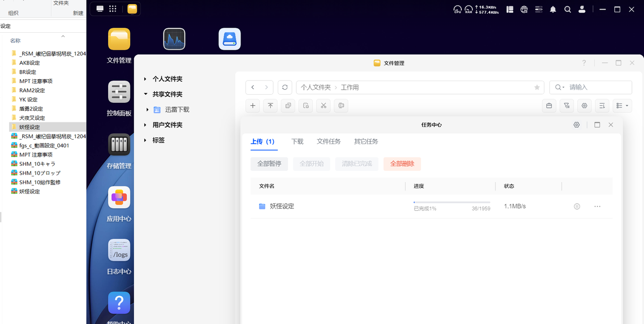The width and height of the screenshot is (644, 324).
Task: Click the 妖怪设定 upload progress bar
Action: (451, 202)
